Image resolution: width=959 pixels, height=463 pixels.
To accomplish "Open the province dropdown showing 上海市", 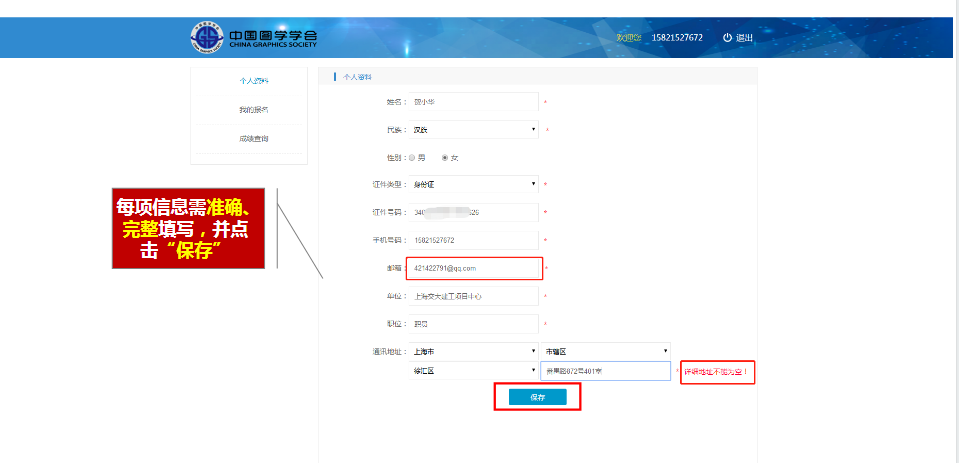I will point(474,351).
